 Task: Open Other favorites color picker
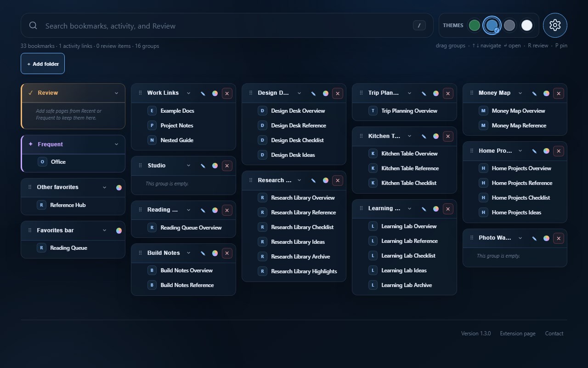(119, 188)
